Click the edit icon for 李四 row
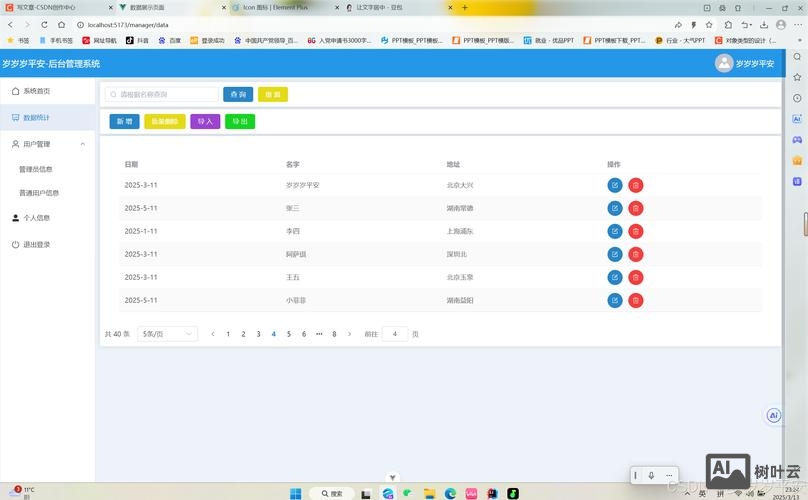808x500 pixels. point(614,231)
